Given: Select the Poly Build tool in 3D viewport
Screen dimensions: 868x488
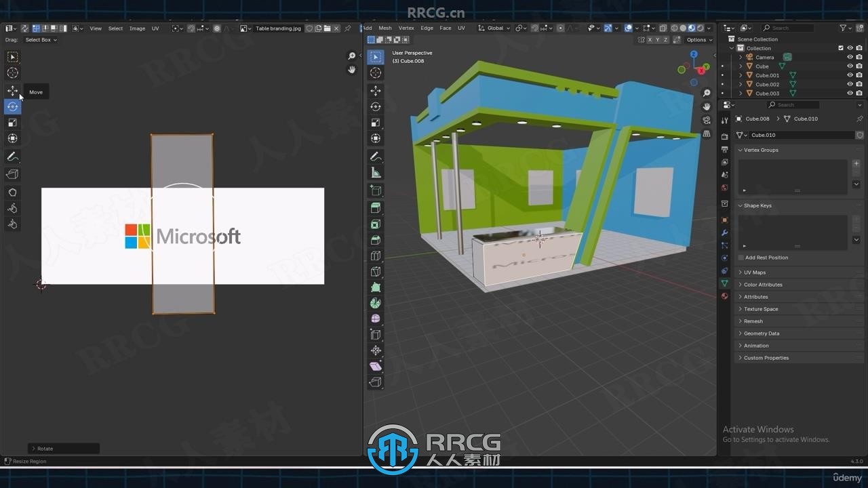Looking at the screenshot, I should [375, 287].
